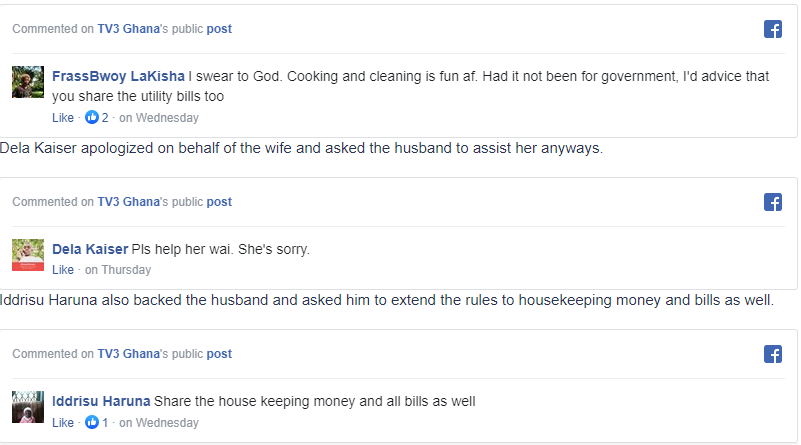Click the like reaction icon showing 1 like
The width and height of the screenshot is (801, 445).
93,423
